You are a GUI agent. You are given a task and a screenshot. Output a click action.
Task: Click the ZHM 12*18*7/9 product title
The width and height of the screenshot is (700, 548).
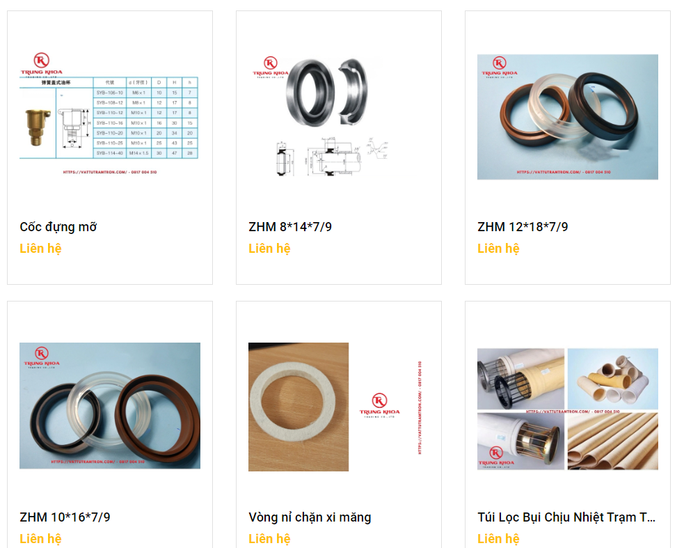(523, 227)
